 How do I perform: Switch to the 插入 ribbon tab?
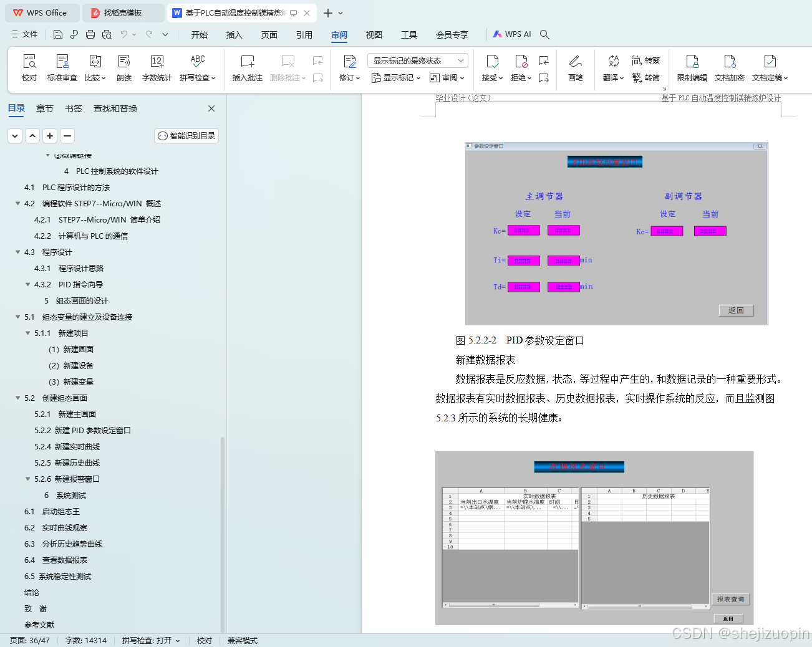(x=234, y=35)
